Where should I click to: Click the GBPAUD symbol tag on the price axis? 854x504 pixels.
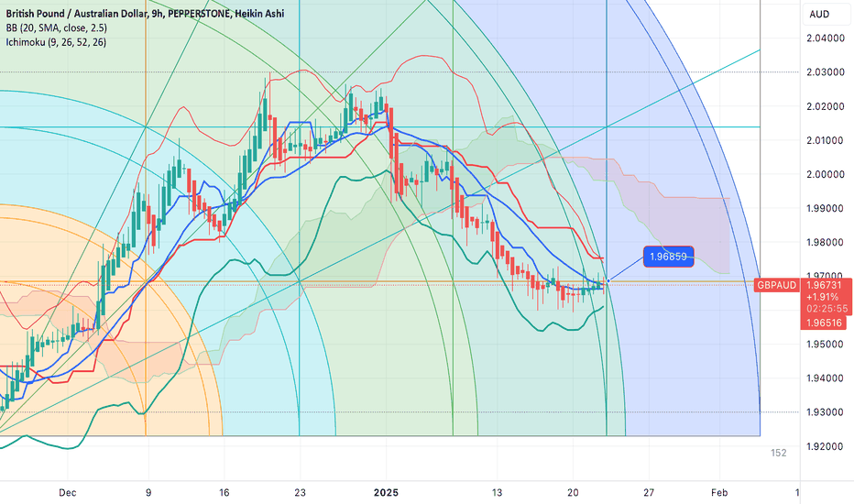[x=776, y=285]
